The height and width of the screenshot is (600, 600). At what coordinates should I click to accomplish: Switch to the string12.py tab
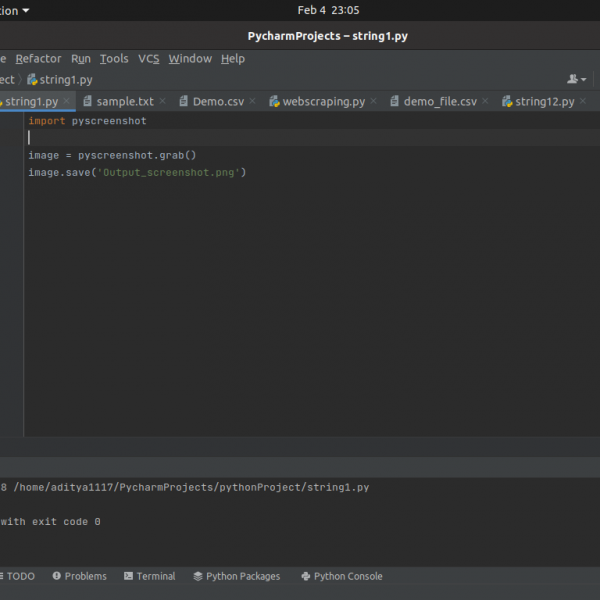[x=545, y=101]
